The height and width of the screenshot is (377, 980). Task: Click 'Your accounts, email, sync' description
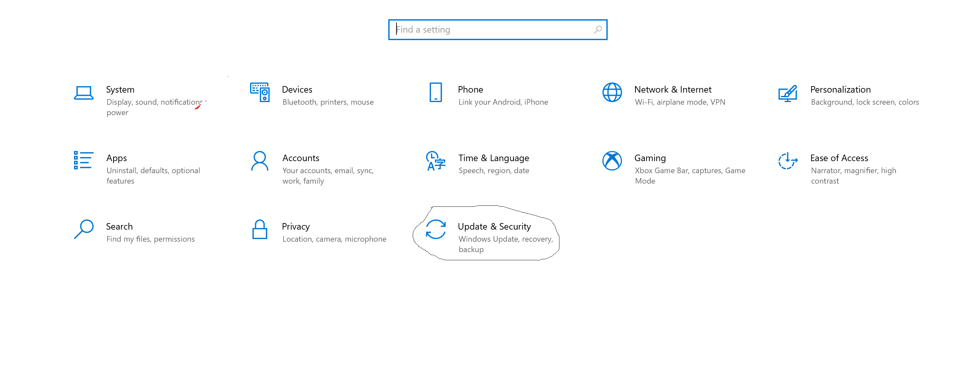(328, 176)
